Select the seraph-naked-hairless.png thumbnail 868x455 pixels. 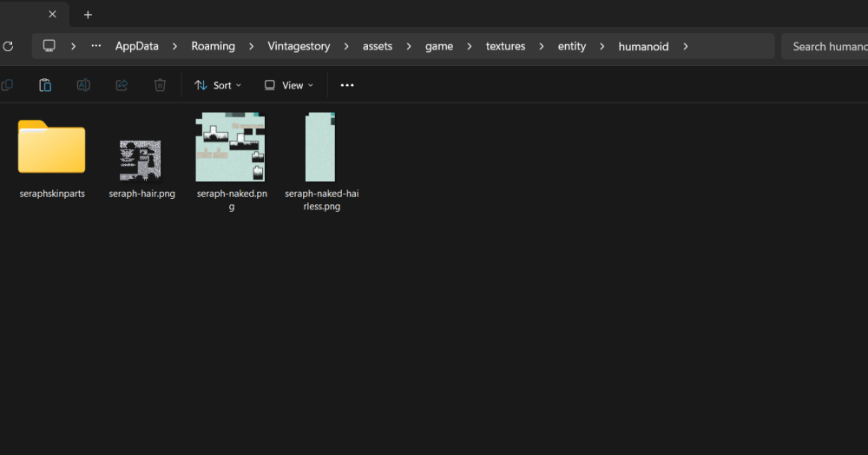320,147
